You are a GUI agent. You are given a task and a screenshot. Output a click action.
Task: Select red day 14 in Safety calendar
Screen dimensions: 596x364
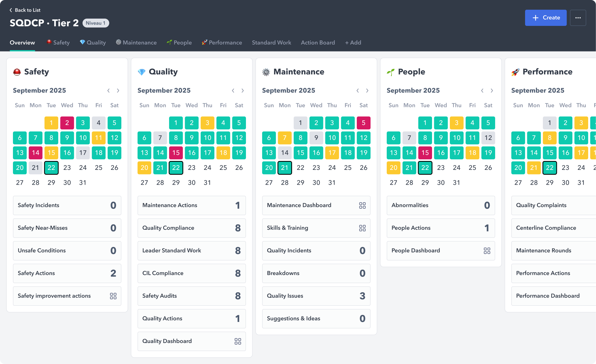coord(36,153)
